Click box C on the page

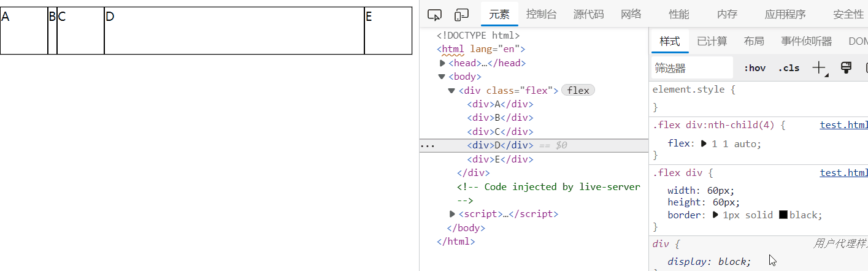(x=80, y=31)
